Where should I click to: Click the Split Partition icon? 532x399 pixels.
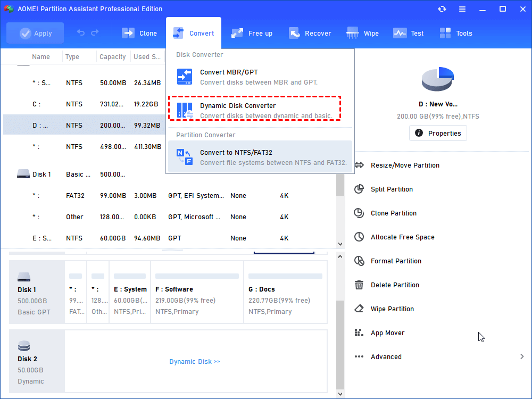(x=359, y=189)
